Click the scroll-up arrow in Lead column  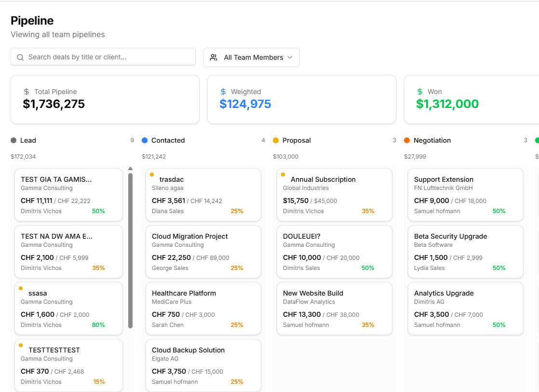[x=130, y=169]
